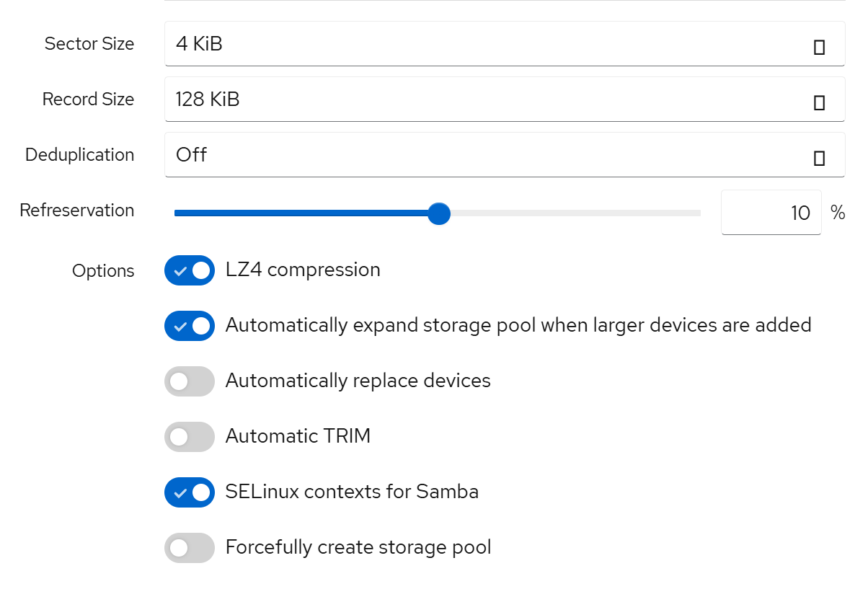The height and width of the screenshot is (589, 868).
Task: Click the Refreservation slider handle
Action: [438, 213]
